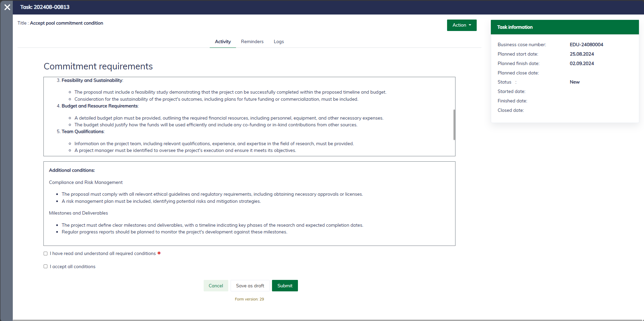This screenshot has height=321, width=644.
Task: Click the Form version 29 text
Action: [x=249, y=299]
